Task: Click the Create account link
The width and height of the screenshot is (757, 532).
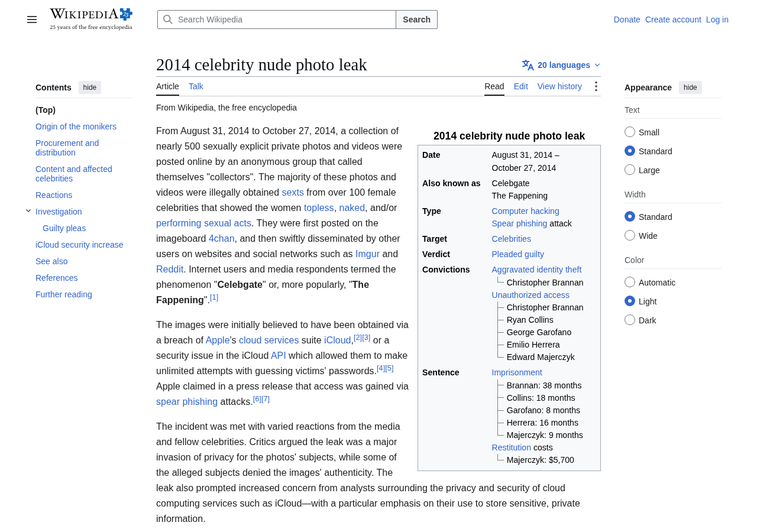Action: [673, 20]
